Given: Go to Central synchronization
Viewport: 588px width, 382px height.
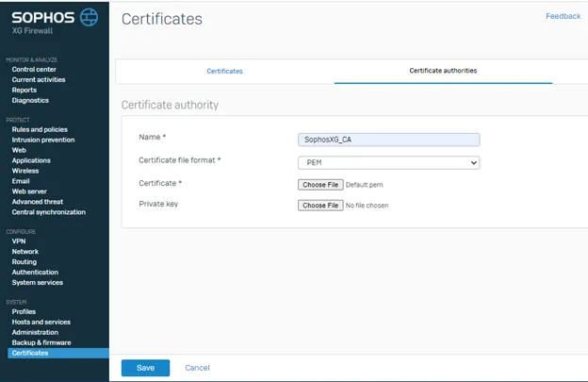Looking at the screenshot, I should [x=48, y=212].
